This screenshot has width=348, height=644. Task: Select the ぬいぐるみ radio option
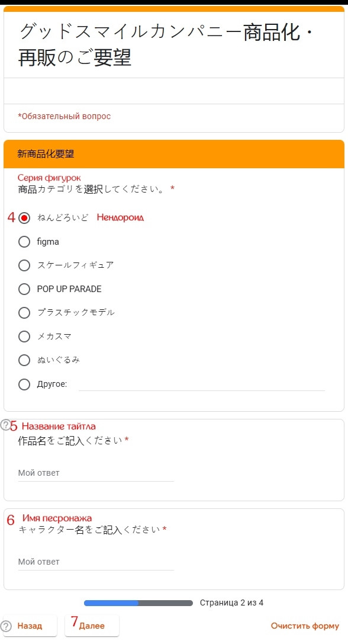click(x=24, y=360)
